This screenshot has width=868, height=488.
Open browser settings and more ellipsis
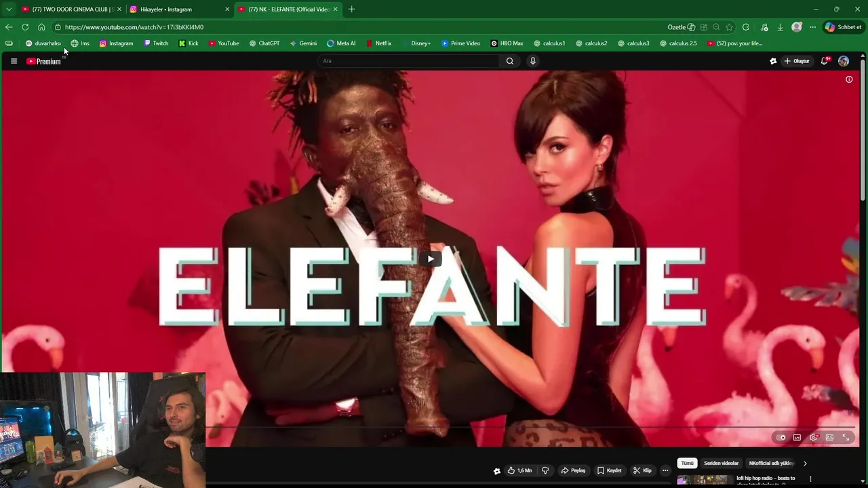click(x=812, y=27)
